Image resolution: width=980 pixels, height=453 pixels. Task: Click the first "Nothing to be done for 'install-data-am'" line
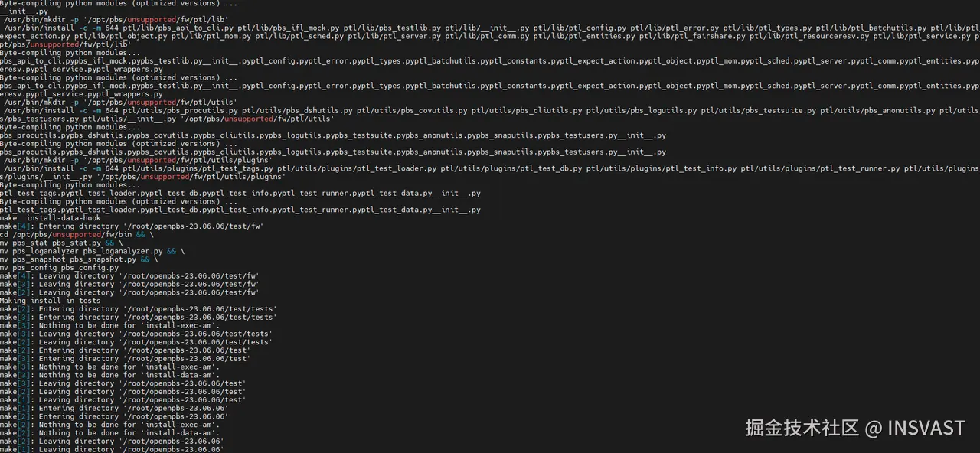[109, 375]
